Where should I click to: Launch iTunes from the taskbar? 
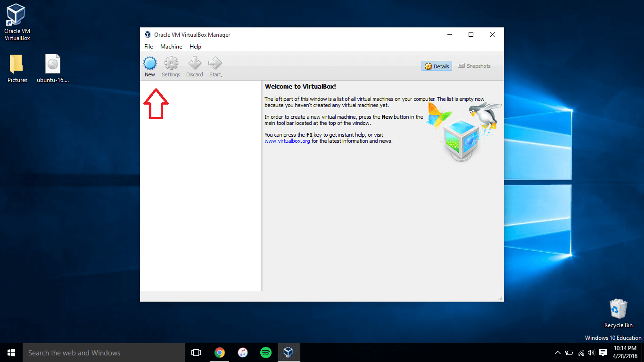point(242,352)
